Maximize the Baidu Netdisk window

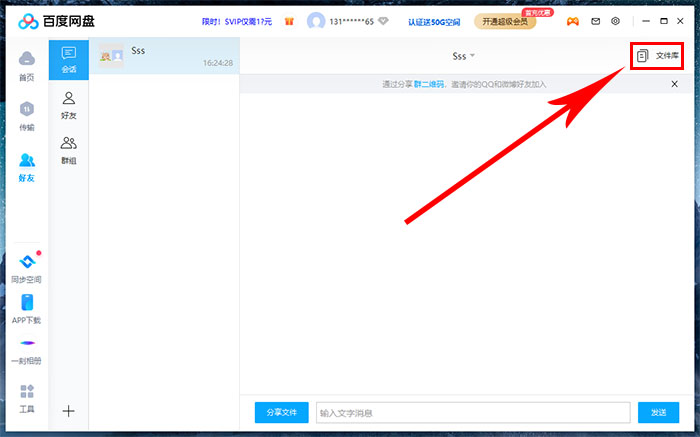coord(664,21)
